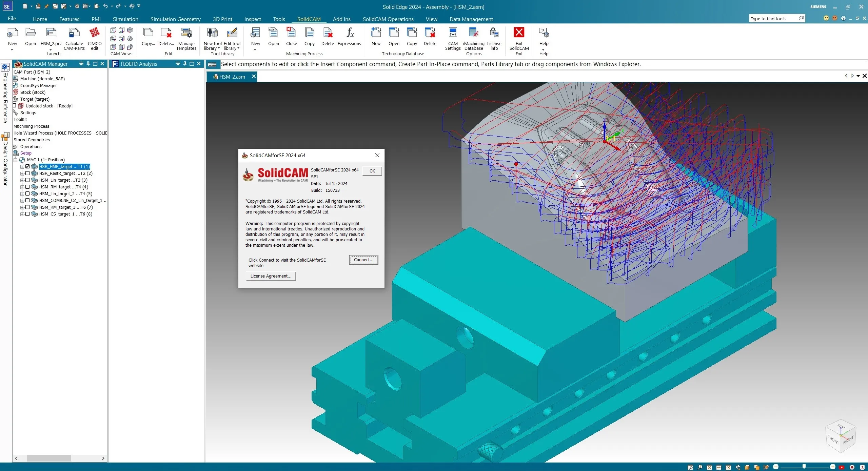
Task: Open the Expressions editor
Action: pyautogui.click(x=349, y=37)
